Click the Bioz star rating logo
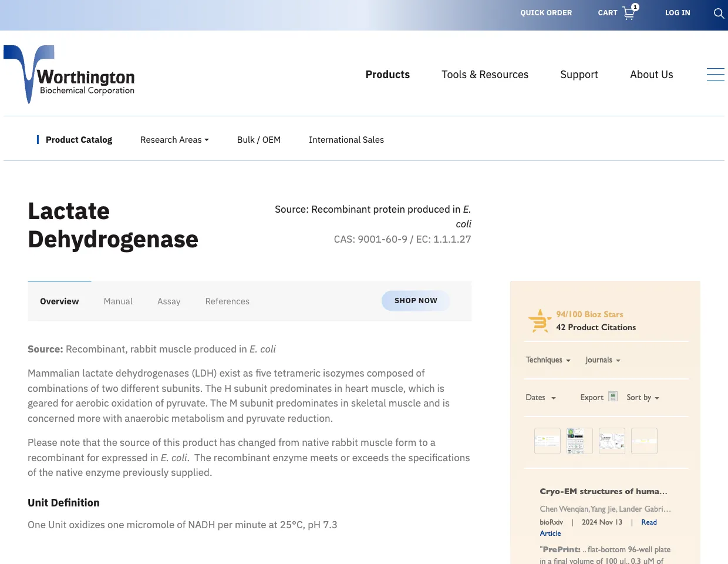This screenshot has height=564, width=728. (x=539, y=320)
